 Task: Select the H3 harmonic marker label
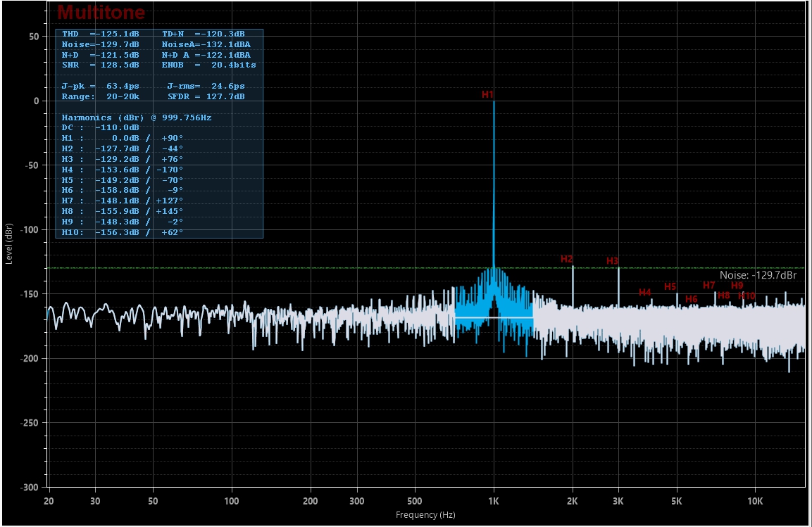click(612, 261)
